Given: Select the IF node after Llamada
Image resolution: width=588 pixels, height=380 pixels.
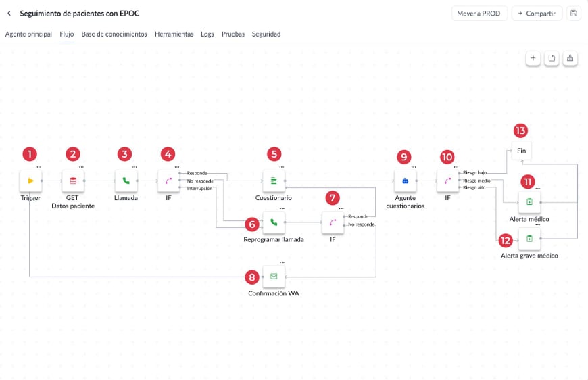Looking at the screenshot, I should tap(168, 181).
